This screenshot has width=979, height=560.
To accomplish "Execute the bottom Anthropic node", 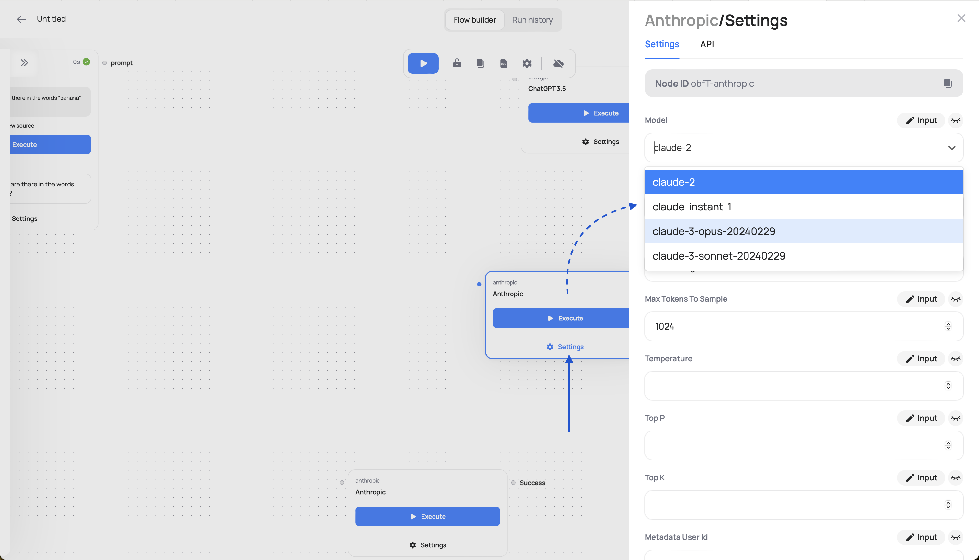I will 427,517.
